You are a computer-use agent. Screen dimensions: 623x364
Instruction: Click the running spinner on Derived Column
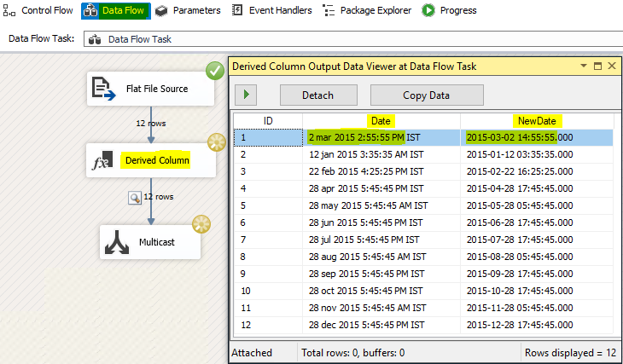coord(217,142)
